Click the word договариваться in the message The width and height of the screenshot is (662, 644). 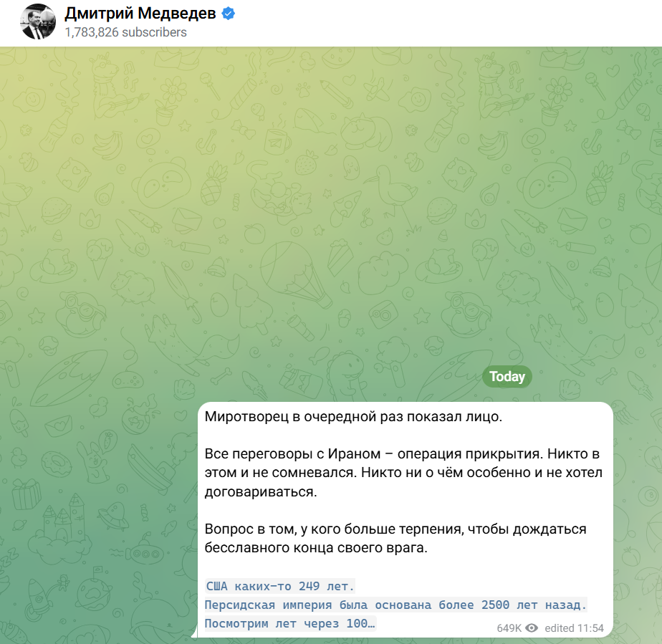click(x=261, y=491)
